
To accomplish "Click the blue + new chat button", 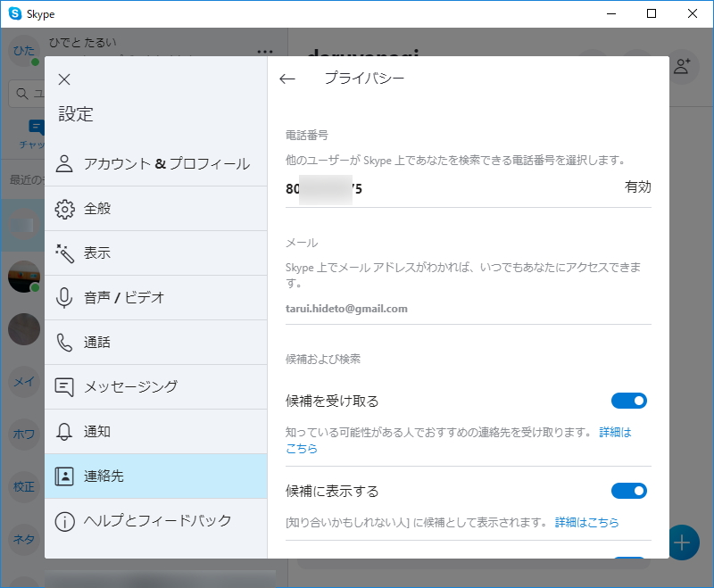I will coord(682,542).
